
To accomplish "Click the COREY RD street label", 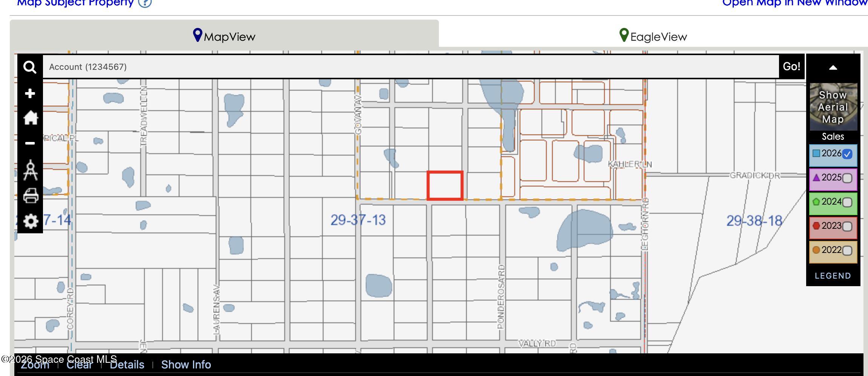I will point(71,309).
